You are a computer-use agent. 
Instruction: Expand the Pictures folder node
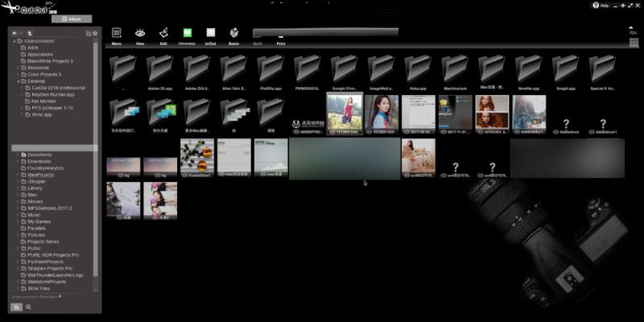click(x=19, y=235)
